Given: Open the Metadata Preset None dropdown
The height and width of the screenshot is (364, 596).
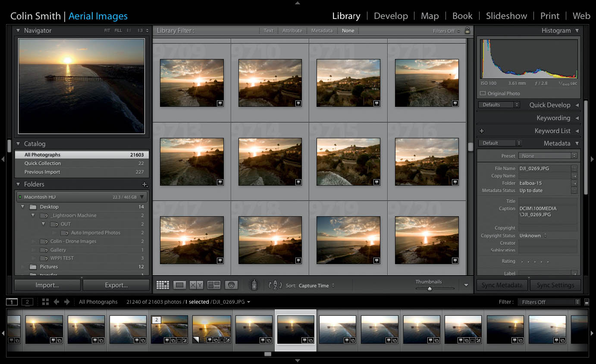Looking at the screenshot, I should [548, 156].
